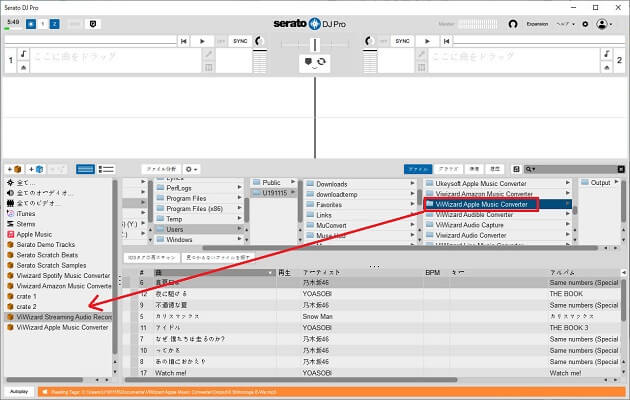Expand the Public folder arrow
The height and width of the screenshot is (400, 630).
pos(293,182)
